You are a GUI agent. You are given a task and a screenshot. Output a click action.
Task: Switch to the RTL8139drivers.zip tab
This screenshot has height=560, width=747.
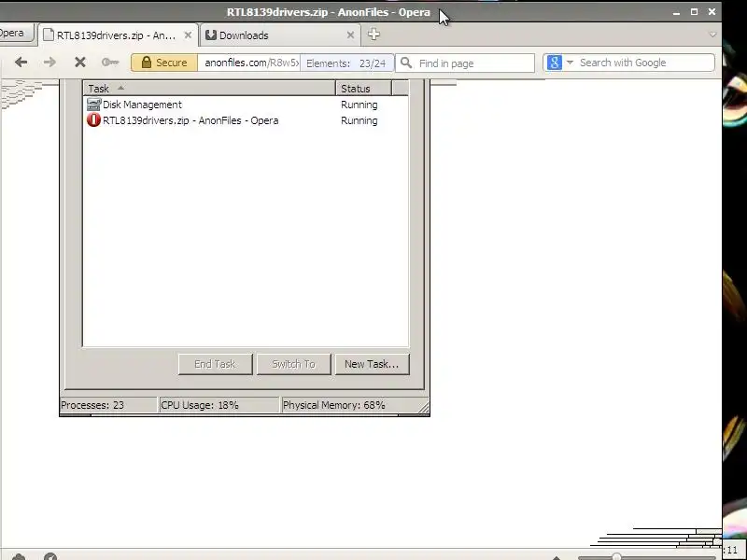pyautogui.click(x=116, y=35)
